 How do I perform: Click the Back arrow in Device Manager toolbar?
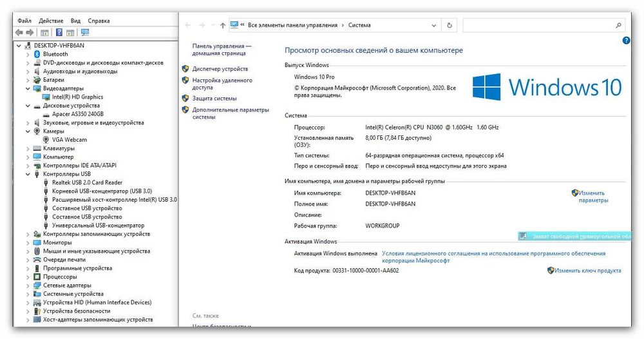(x=19, y=32)
